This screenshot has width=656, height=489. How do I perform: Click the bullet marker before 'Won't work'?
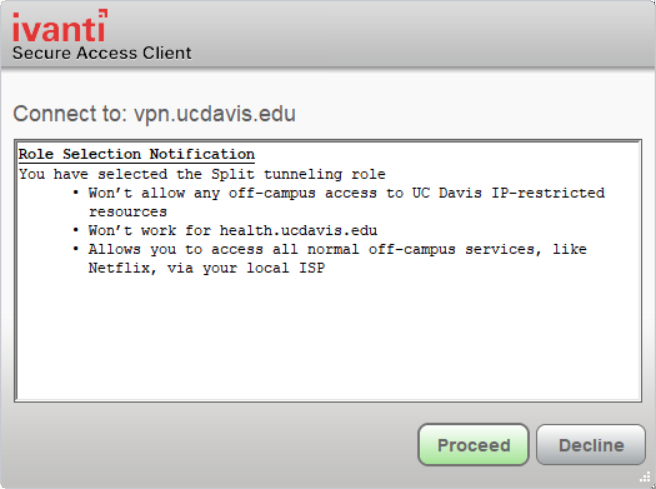[77, 230]
